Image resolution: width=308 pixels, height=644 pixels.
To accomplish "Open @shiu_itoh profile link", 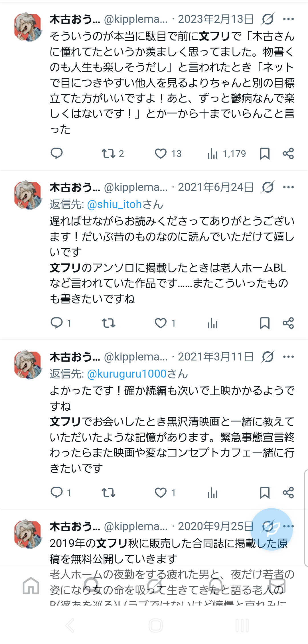I will [114, 204].
